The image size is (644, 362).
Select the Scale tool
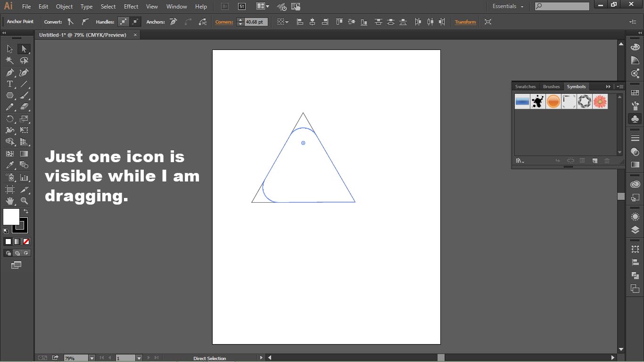click(x=24, y=119)
